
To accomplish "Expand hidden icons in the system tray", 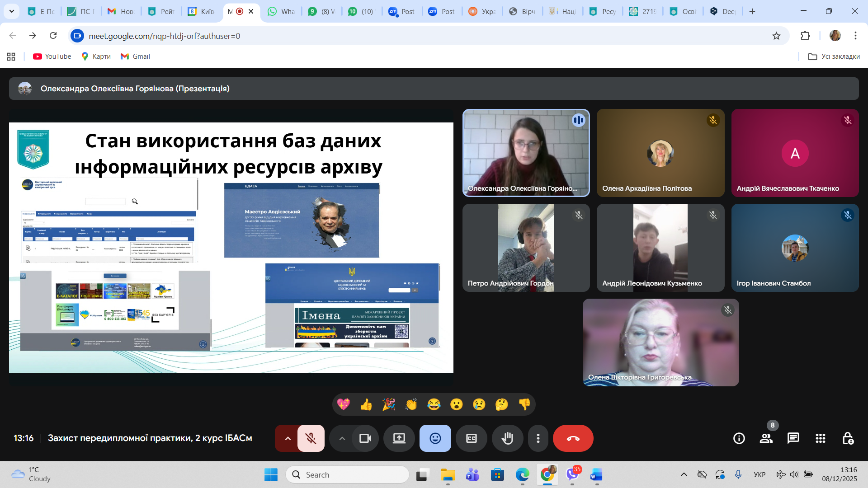I will [684, 474].
